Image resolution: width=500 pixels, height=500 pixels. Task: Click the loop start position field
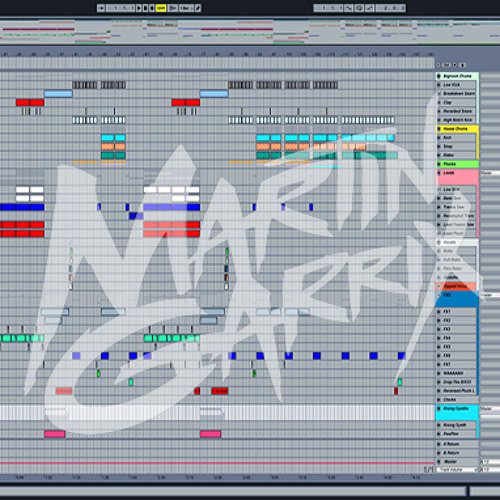click(328, 8)
